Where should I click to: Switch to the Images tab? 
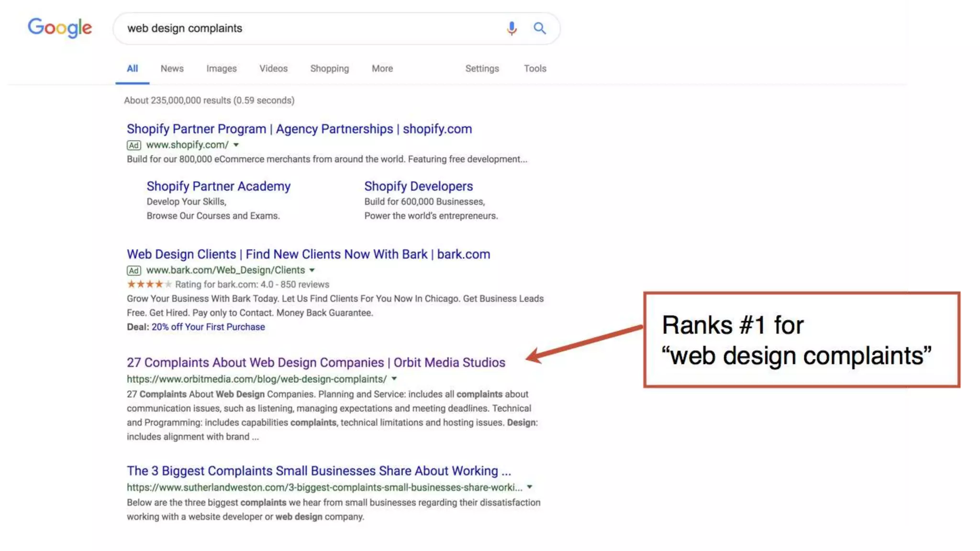click(221, 68)
